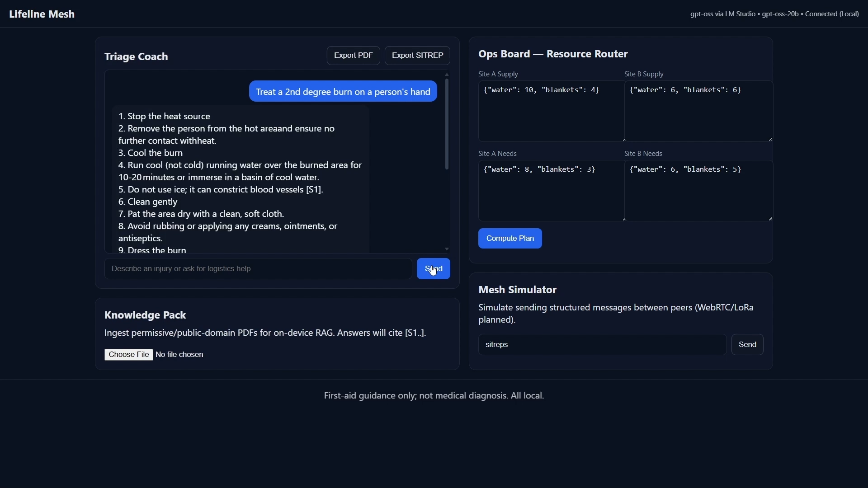Click the Export PDF button

coord(353,56)
